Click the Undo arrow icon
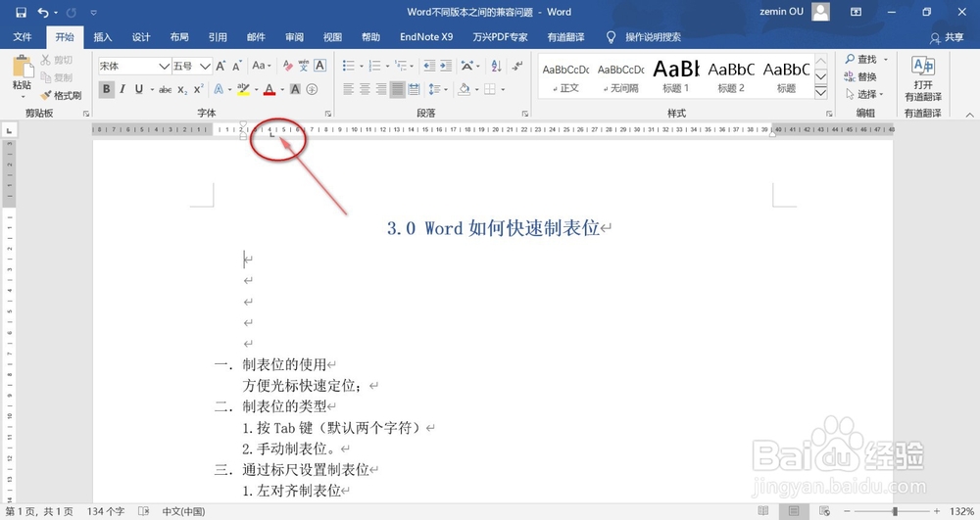 click(42, 12)
